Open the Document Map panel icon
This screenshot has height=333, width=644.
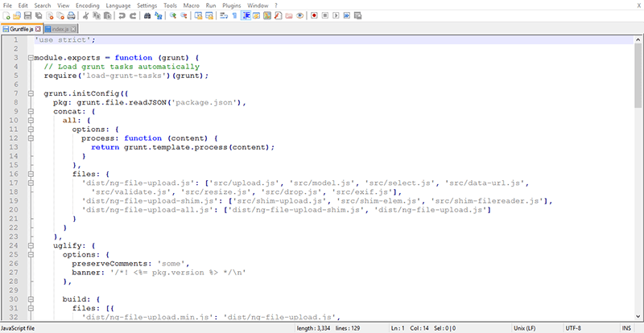(x=267, y=15)
